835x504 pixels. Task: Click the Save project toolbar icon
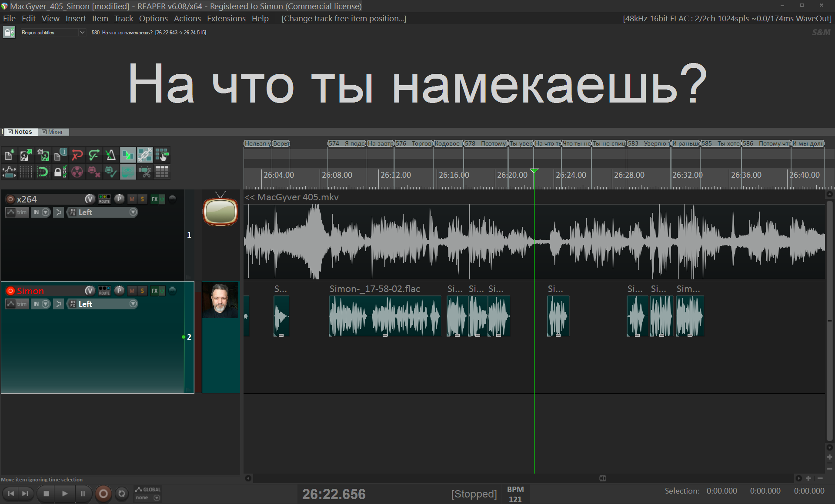pyautogui.click(x=43, y=155)
